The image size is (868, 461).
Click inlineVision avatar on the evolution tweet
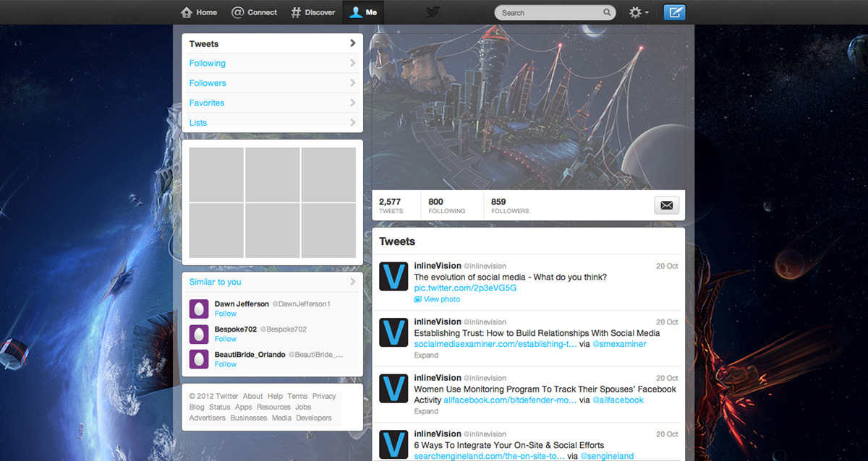click(x=393, y=276)
